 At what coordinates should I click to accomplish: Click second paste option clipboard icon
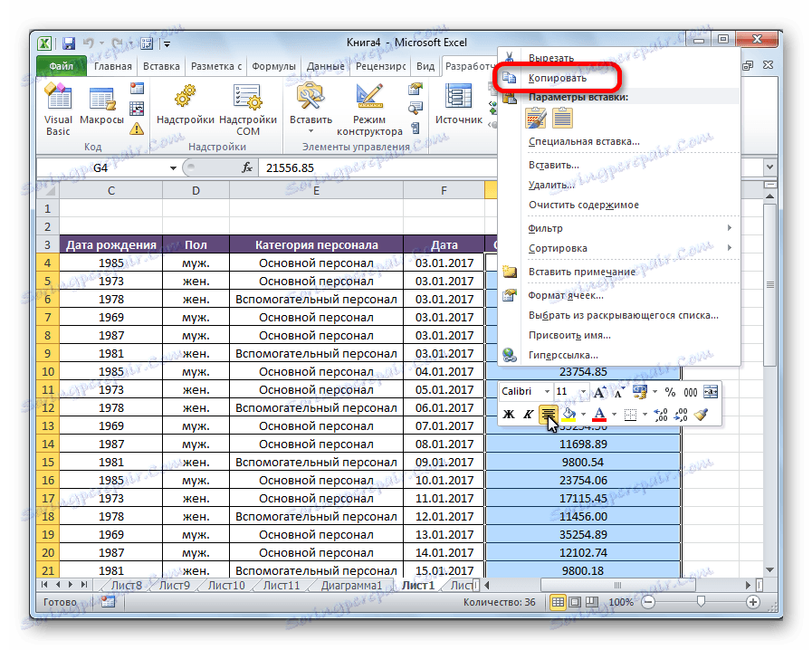point(562,118)
